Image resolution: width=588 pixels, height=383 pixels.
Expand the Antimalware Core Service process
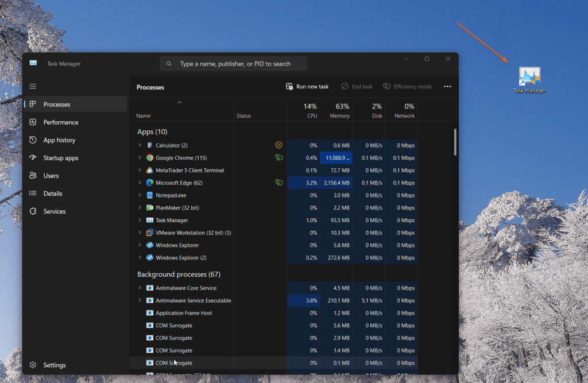pos(140,288)
